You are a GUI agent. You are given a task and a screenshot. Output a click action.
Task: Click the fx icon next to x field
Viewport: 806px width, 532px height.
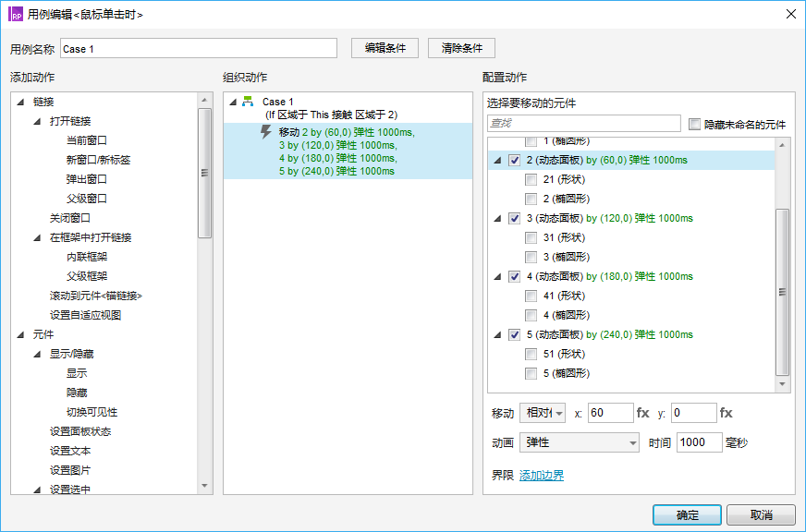[x=643, y=413]
